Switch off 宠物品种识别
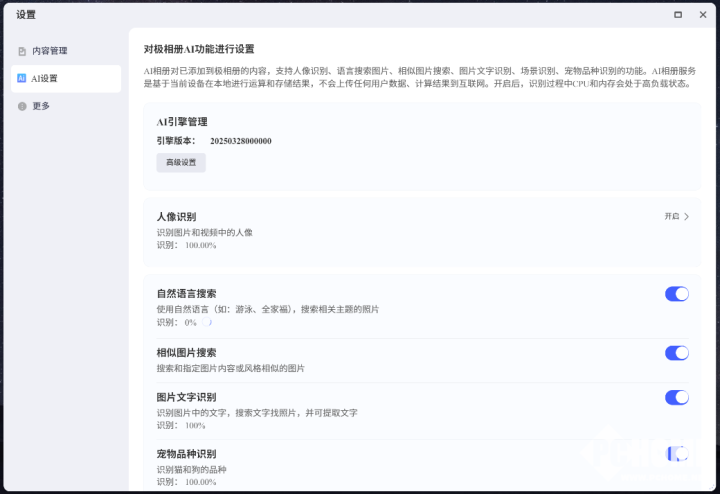The height and width of the screenshot is (494, 720). [x=676, y=454]
